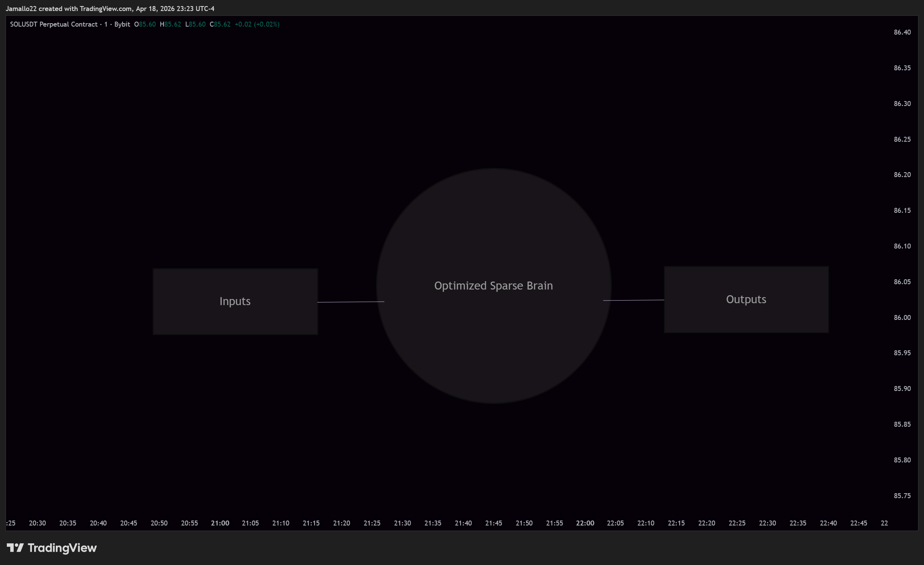Screen dimensions: 924x565
Task: Click the 86.40 price label
Action: click(x=902, y=32)
